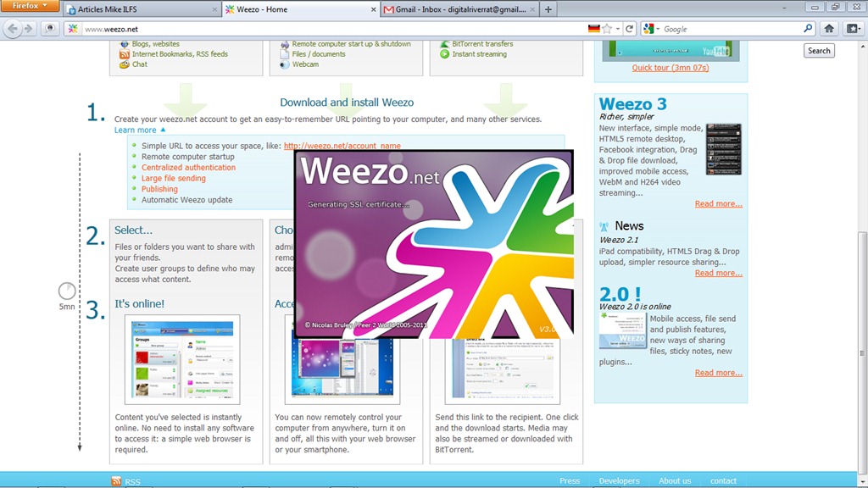
Task: Read more about Weezo 3
Action: pyautogui.click(x=719, y=203)
